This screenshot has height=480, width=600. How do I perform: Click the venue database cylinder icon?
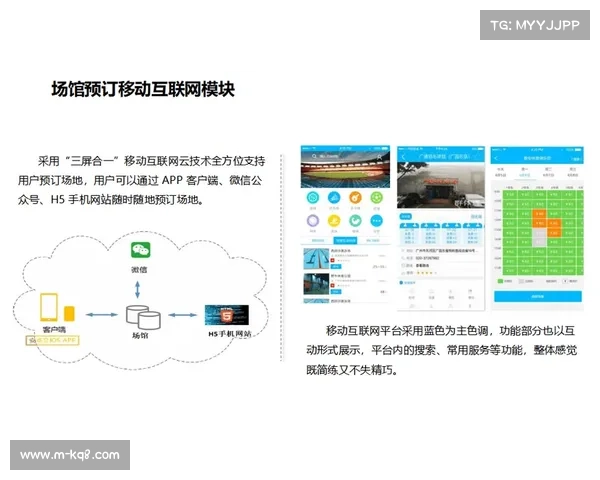coord(143,317)
